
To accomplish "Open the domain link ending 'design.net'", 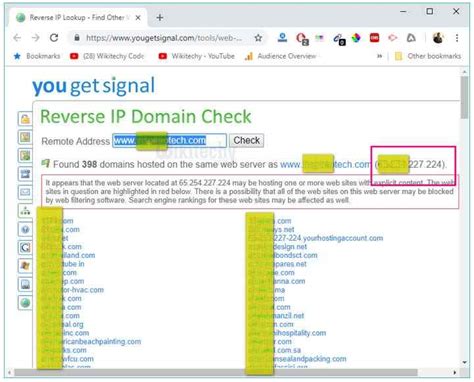I will click(277, 247).
